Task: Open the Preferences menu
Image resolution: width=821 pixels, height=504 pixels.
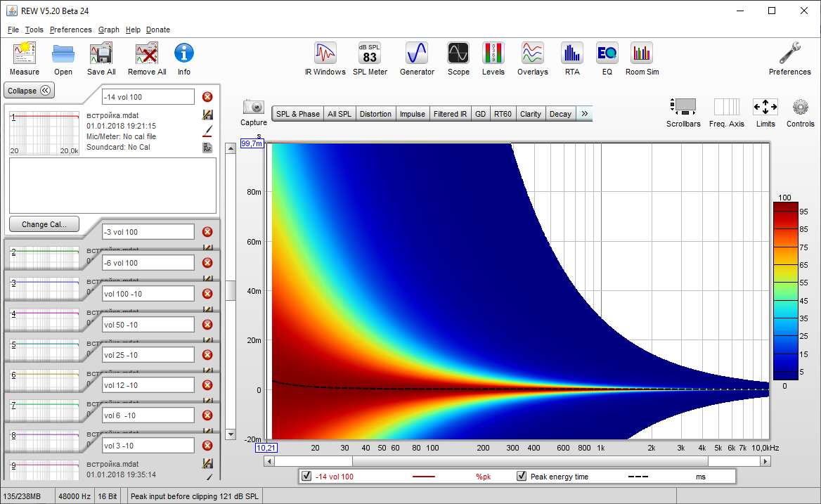Action: 71,30
